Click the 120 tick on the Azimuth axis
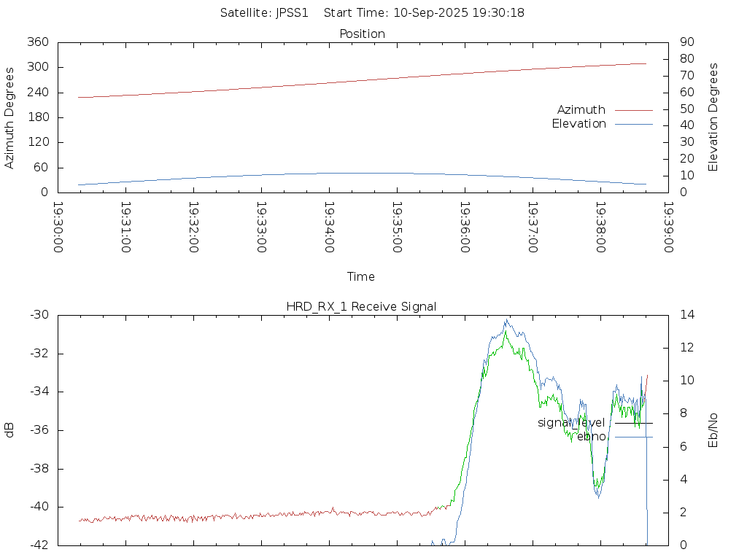 click(38, 142)
